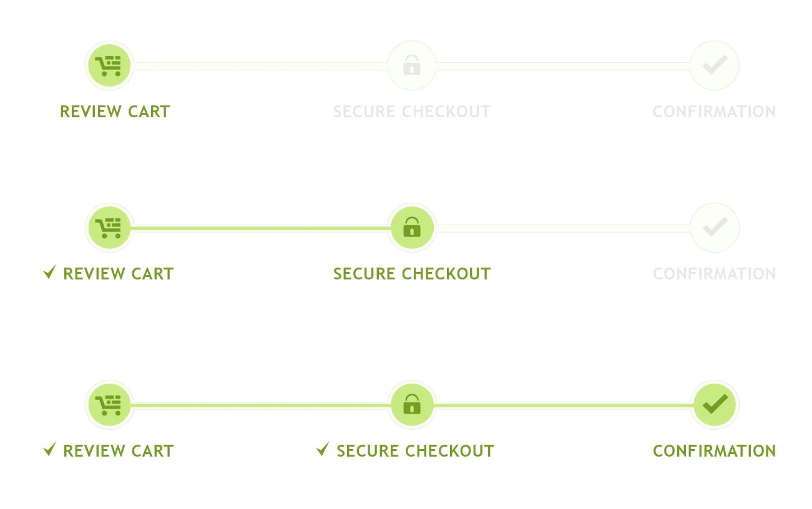
Task: Click the faded checkmark circle in the first tracker
Action: tap(715, 65)
